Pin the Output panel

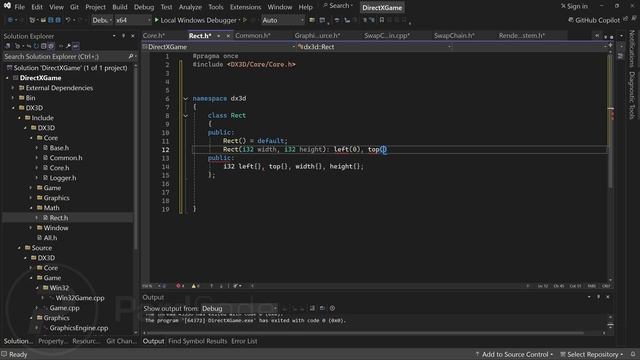[598, 297]
